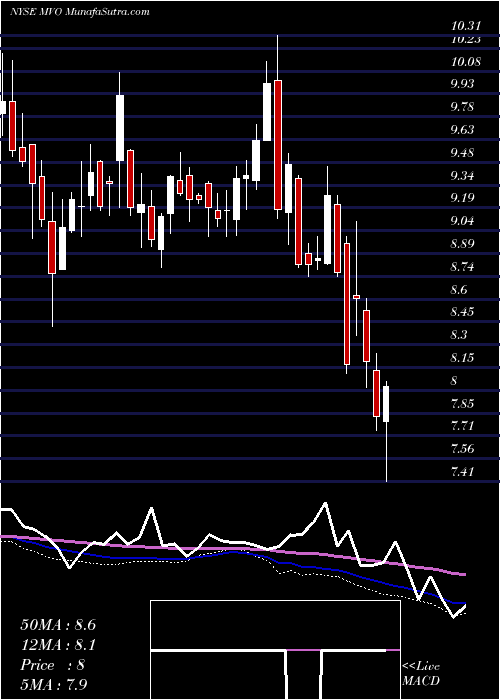500x700 pixels.
Task: Click the 8.3 price axis label
Action: tap(461, 335)
